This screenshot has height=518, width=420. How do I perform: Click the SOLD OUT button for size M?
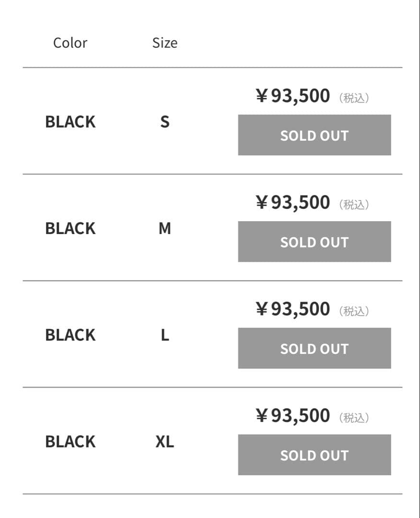click(x=314, y=242)
